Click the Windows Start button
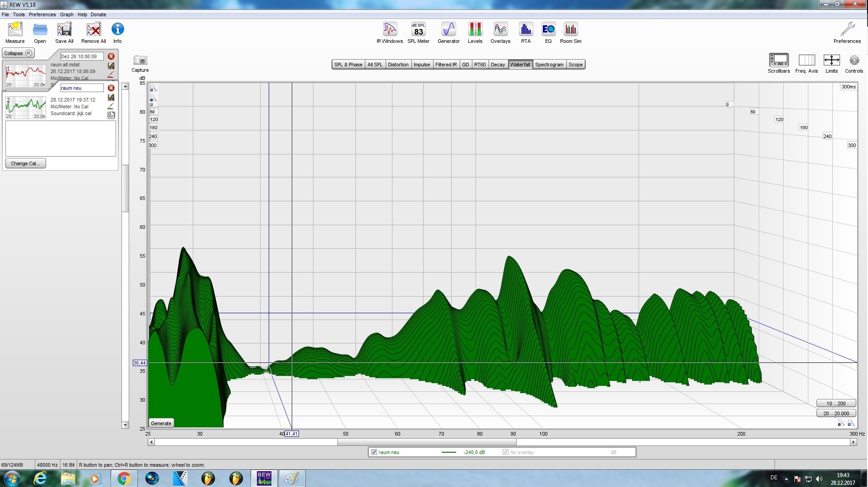This screenshot has width=868, height=487. tap(12, 478)
